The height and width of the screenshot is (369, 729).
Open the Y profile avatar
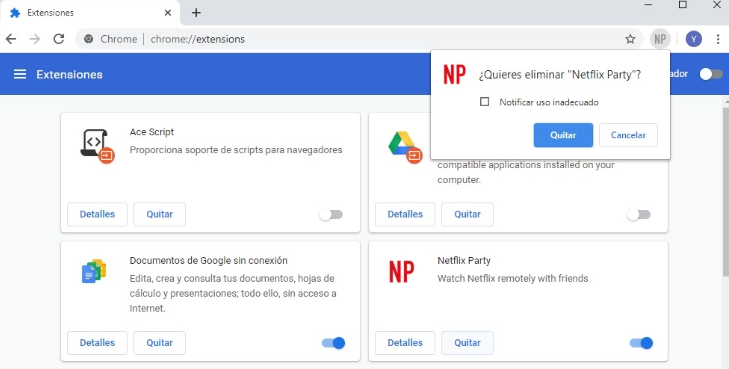(x=694, y=39)
